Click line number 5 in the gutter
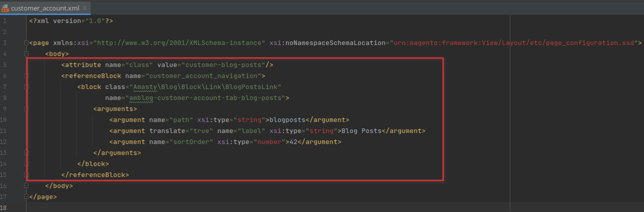 (x=4, y=65)
